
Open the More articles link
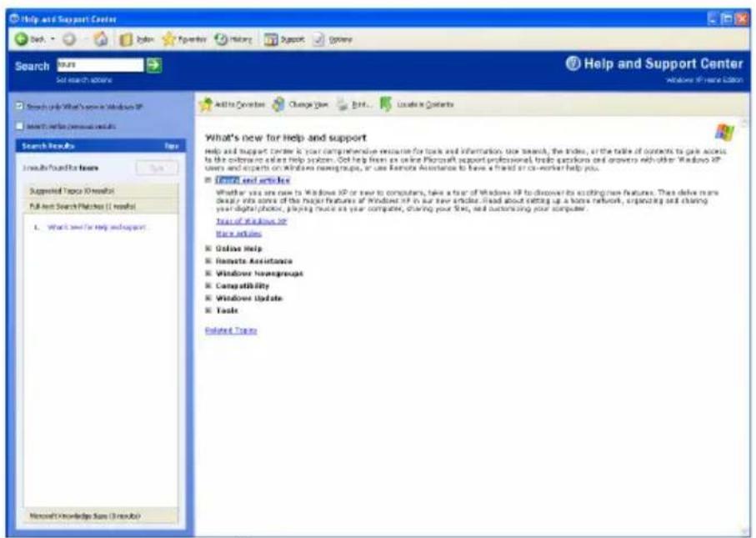tap(238, 234)
